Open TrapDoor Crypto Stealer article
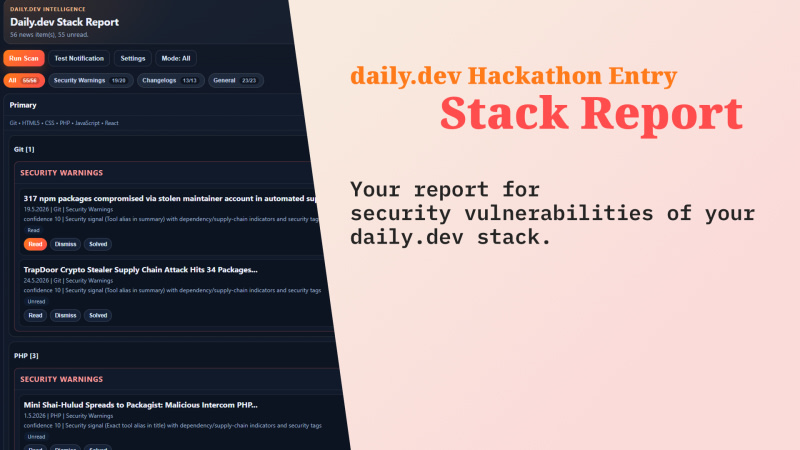800x450 pixels. pos(140,270)
